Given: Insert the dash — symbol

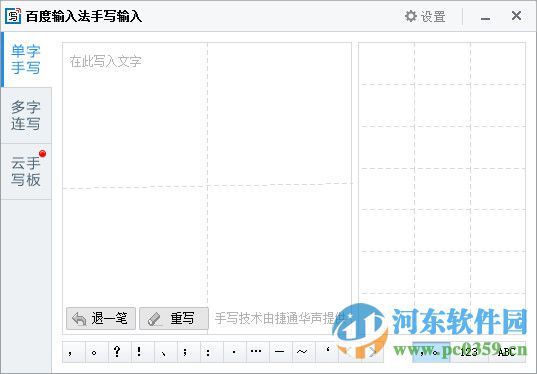Looking at the screenshot, I should [280, 352].
